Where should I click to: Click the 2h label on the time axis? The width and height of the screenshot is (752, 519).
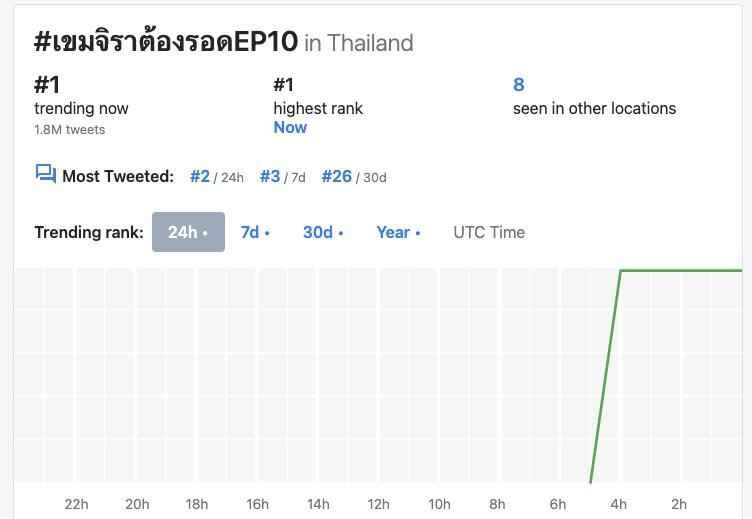pos(679,504)
